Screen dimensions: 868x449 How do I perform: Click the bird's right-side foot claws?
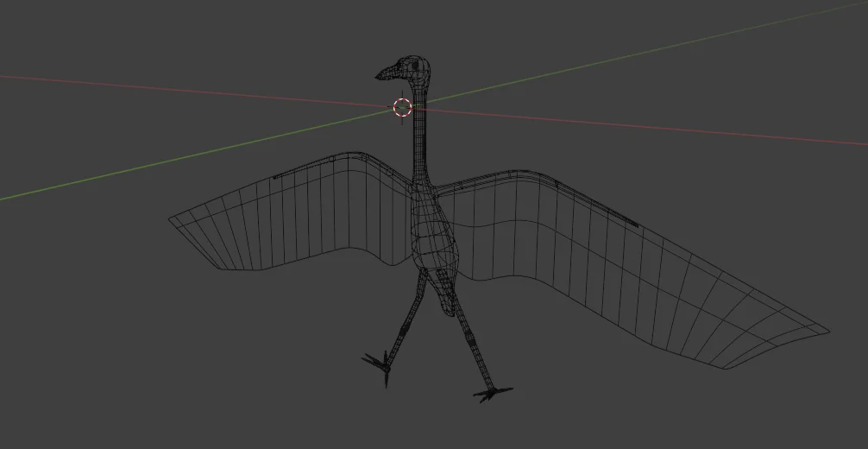pos(492,394)
